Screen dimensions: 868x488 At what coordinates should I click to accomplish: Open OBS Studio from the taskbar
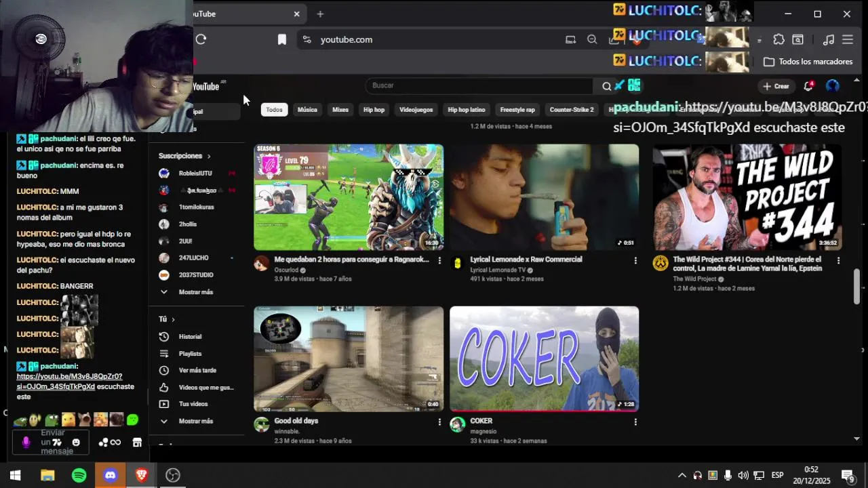[173, 475]
